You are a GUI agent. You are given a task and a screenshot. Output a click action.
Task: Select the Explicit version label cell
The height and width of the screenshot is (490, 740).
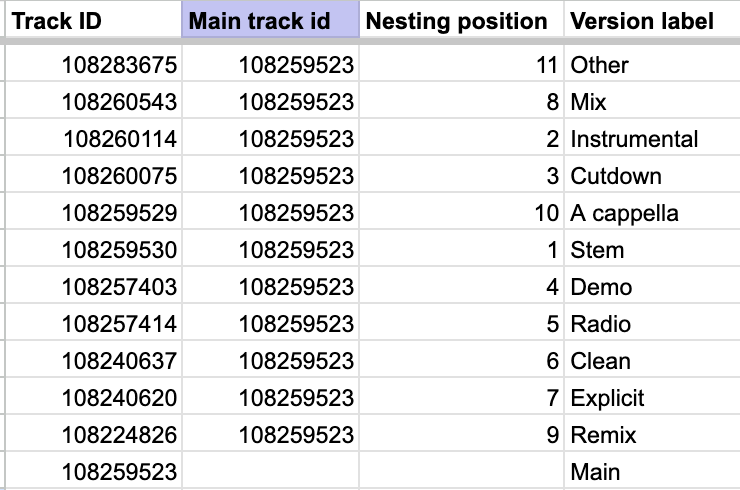pos(652,397)
